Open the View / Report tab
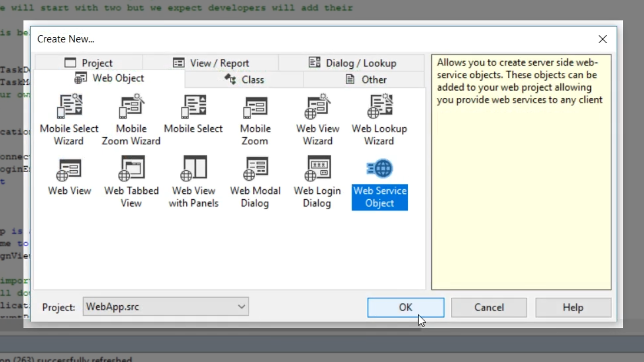 [x=211, y=63]
